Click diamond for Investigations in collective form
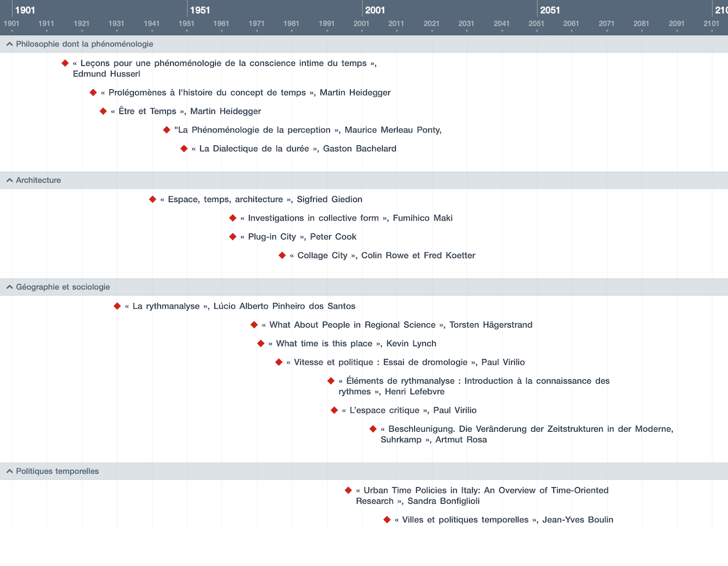The image size is (728, 566). click(x=232, y=218)
